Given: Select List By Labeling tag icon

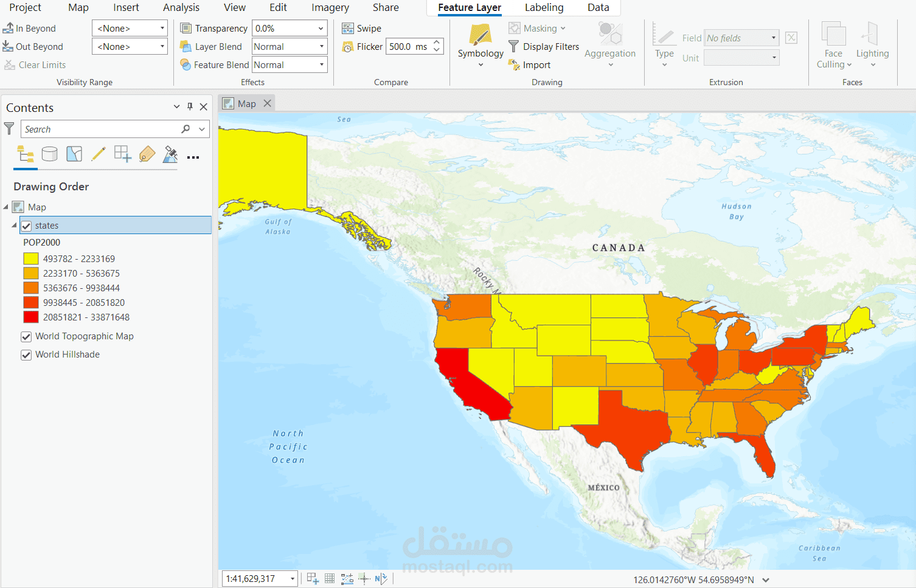Looking at the screenshot, I should [x=147, y=154].
